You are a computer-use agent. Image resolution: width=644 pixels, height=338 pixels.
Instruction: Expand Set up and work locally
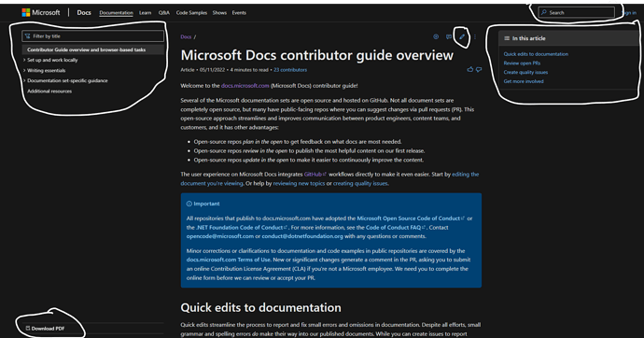tap(52, 60)
